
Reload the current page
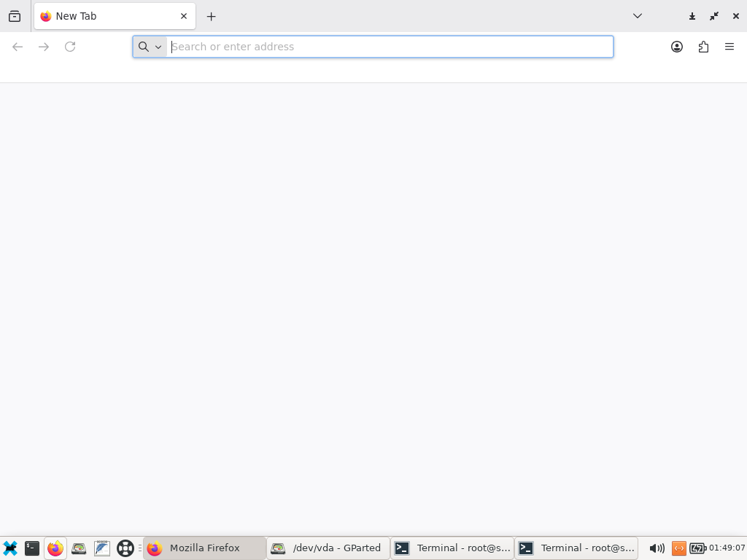click(x=70, y=47)
